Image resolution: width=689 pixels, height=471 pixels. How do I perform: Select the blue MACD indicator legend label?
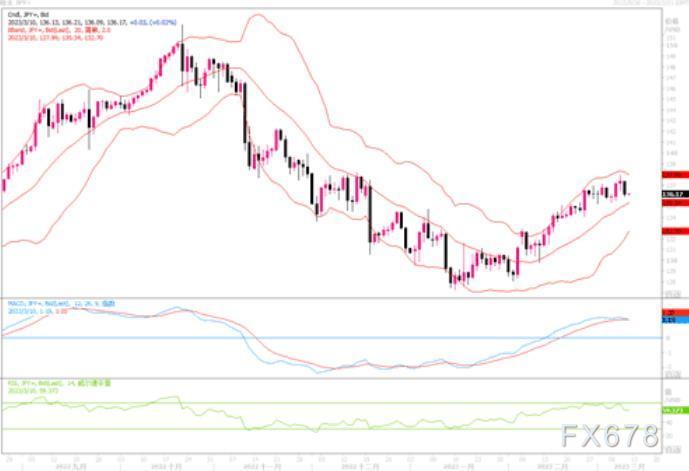pos(62,304)
